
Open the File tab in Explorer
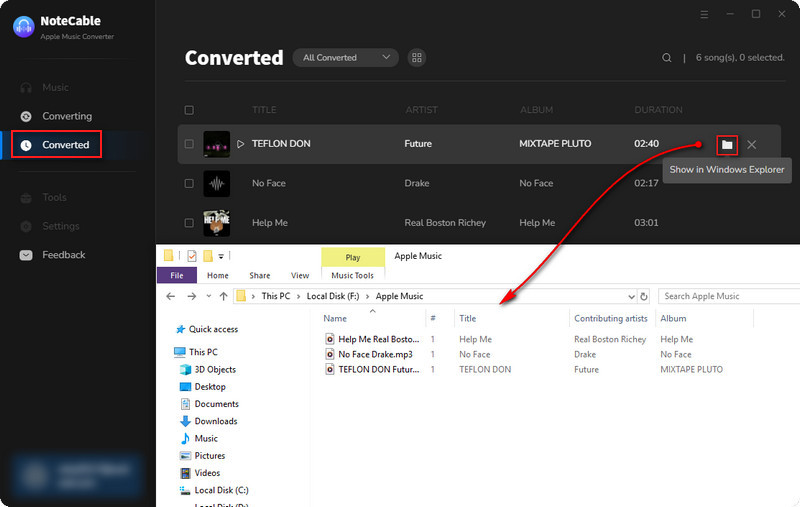pyautogui.click(x=177, y=275)
